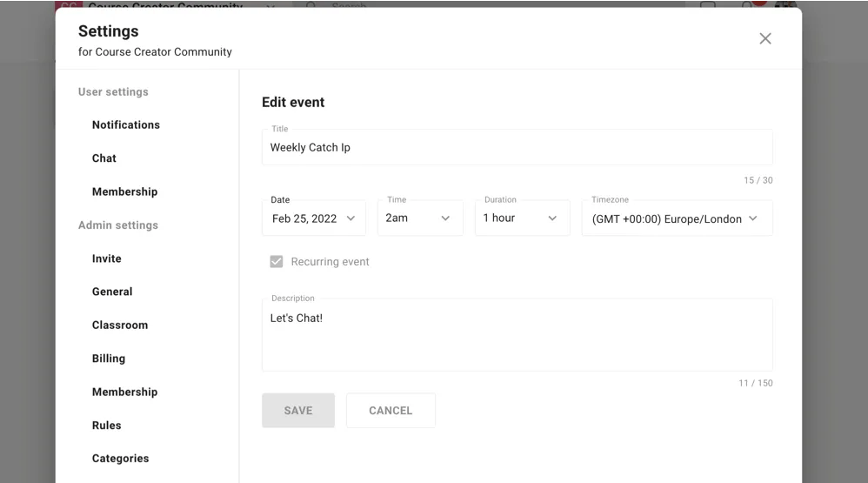Viewport: 868px width, 483px height.
Task: Click the 15 / 30 title character counter
Action: [758, 180]
